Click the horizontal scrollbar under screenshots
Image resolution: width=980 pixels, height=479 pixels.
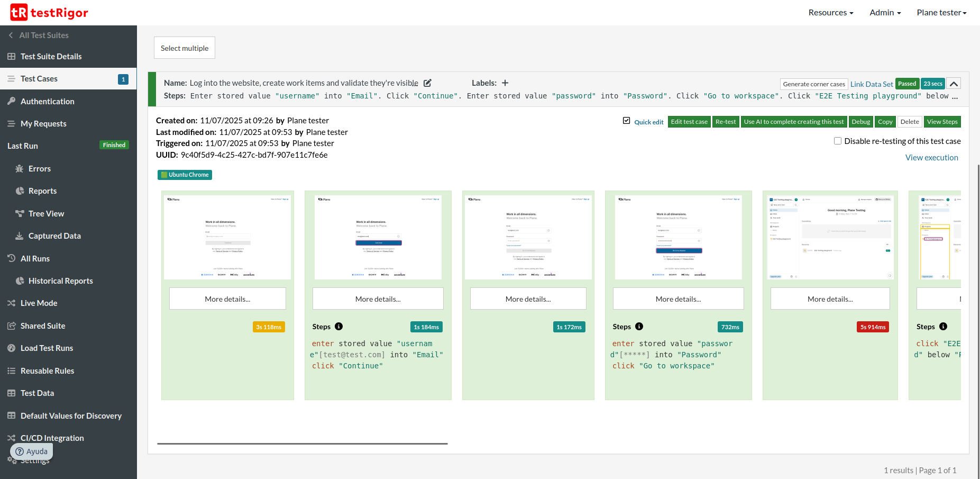click(303, 444)
